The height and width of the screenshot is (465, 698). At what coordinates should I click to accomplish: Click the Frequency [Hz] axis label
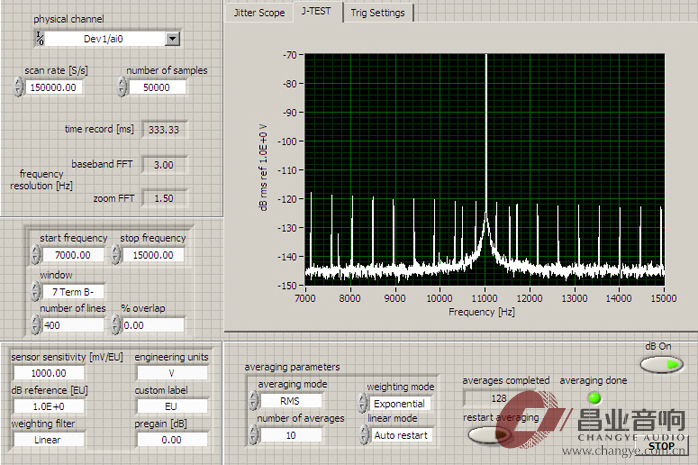(481, 312)
